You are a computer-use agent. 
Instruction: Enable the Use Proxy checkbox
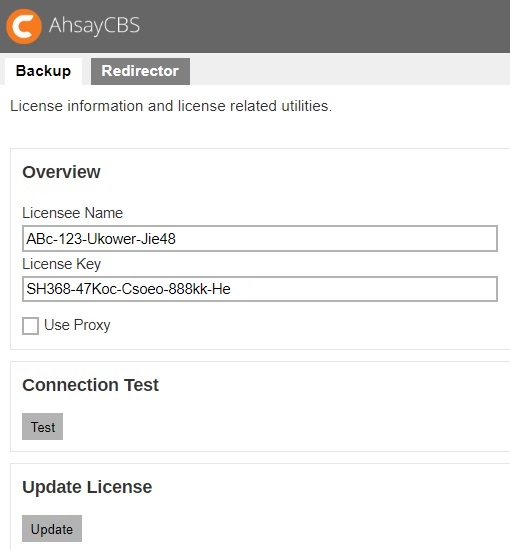(31, 326)
